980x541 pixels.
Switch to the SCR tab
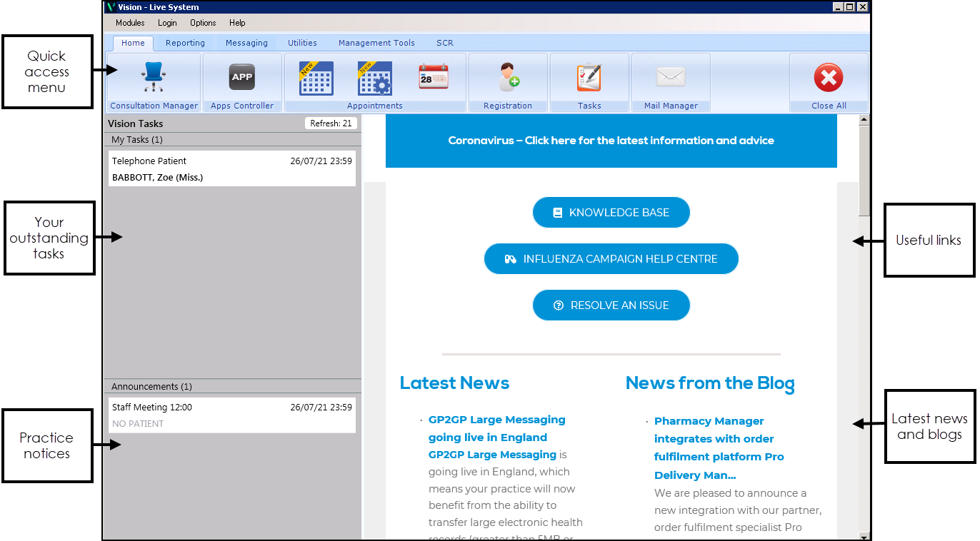445,43
